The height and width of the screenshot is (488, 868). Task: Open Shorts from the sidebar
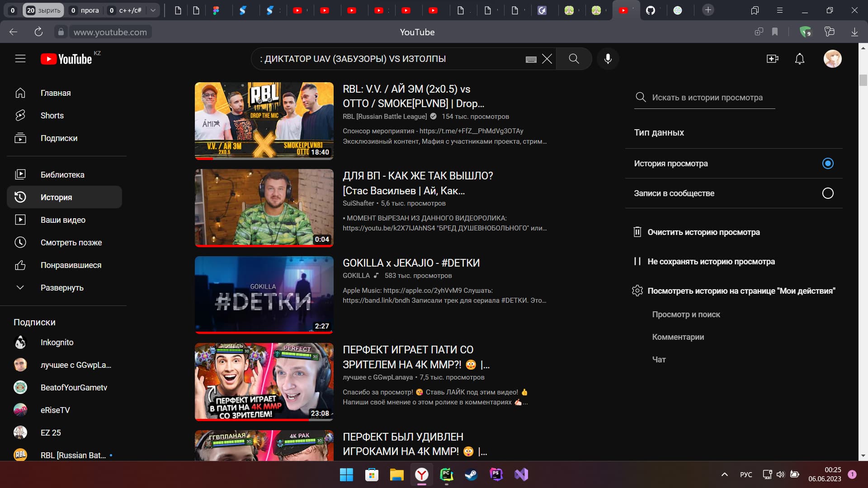[x=52, y=115]
